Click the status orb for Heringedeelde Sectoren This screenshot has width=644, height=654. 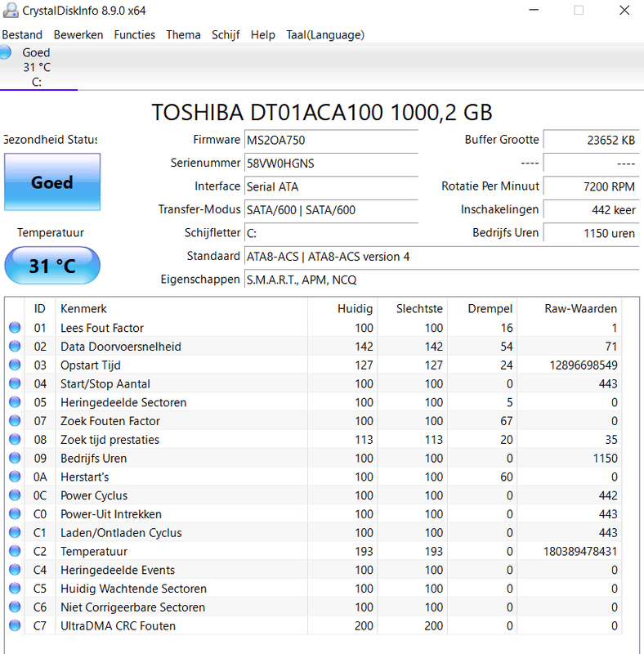click(15, 402)
